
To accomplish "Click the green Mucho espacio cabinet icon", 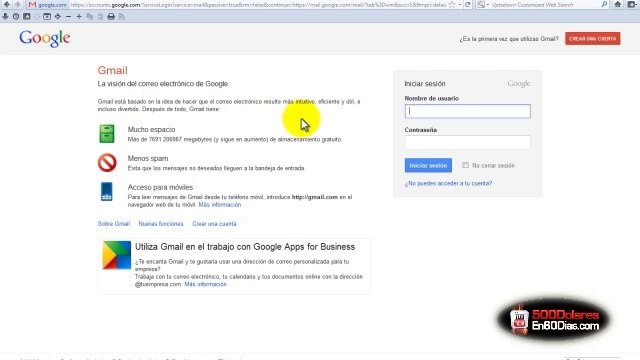I will tap(107, 133).
